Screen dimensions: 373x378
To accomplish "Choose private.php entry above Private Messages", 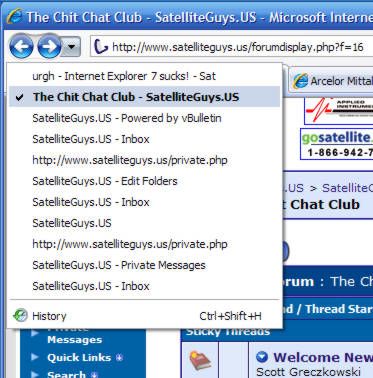I will click(x=144, y=244).
